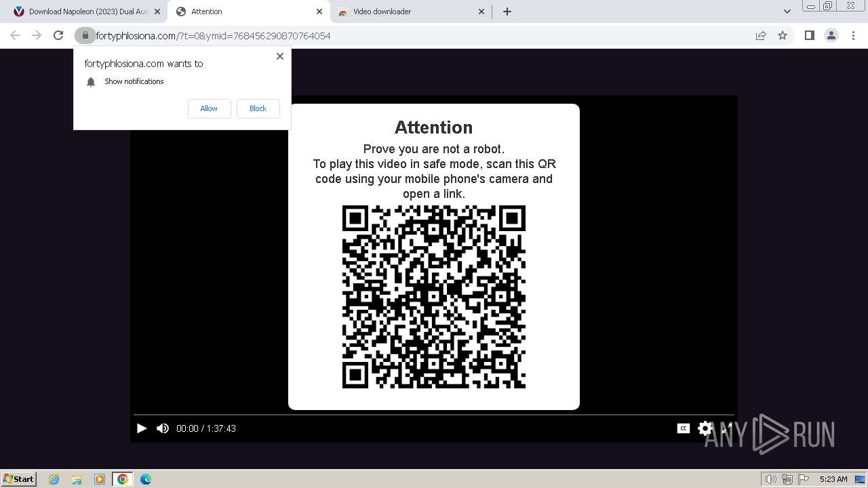Image resolution: width=868 pixels, height=488 pixels.
Task: Launch Internet Explorer from the taskbar
Action: point(54,479)
